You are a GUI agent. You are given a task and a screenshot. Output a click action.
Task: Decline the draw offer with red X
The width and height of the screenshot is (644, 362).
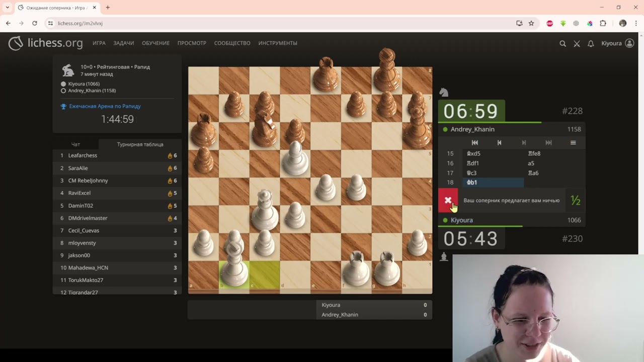(448, 201)
